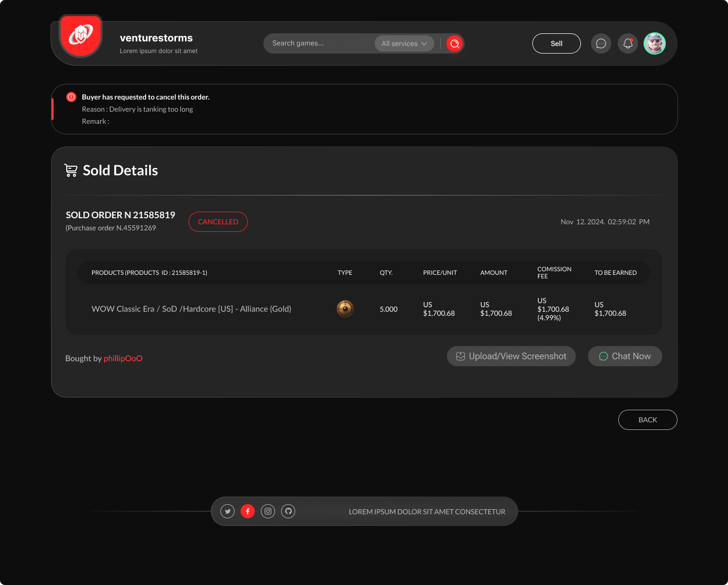Click the red alert warning icon

click(71, 97)
